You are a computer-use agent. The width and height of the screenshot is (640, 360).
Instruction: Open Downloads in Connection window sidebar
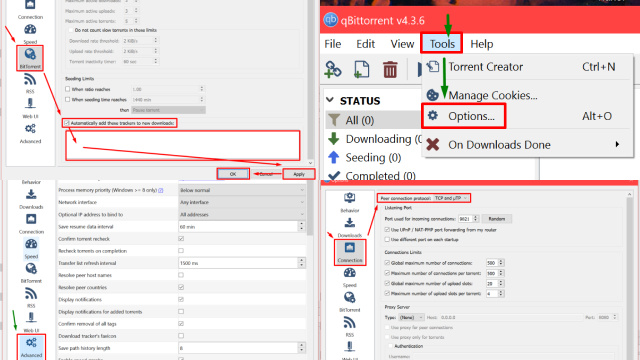(x=349, y=223)
